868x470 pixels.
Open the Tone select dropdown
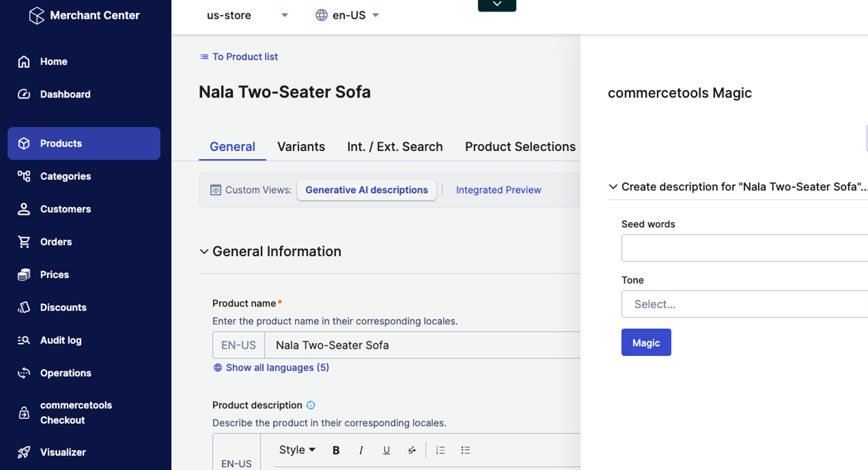[744, 304]
